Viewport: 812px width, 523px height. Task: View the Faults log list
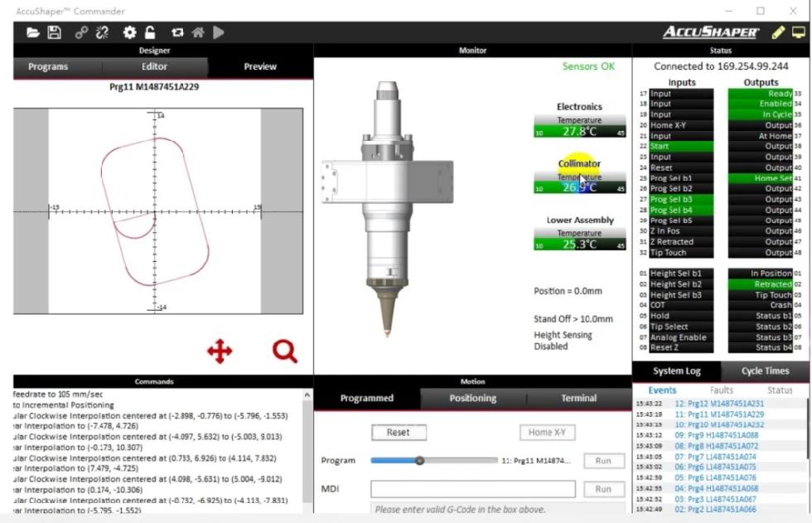pos(721,390)
